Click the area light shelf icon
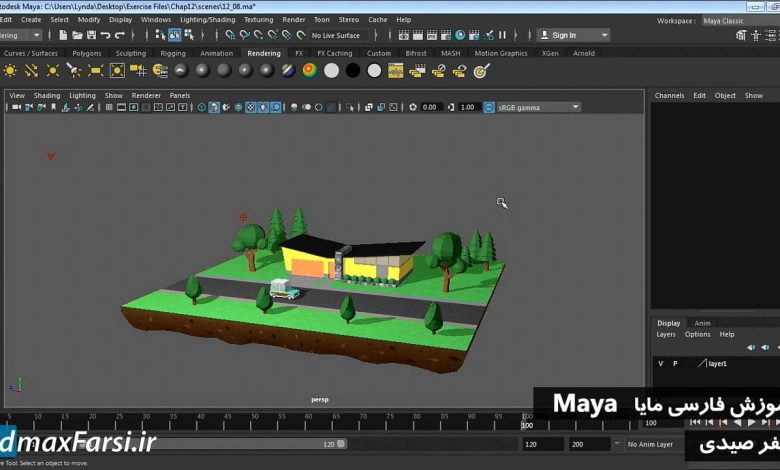The image size is (780, 470). (95, 70)
